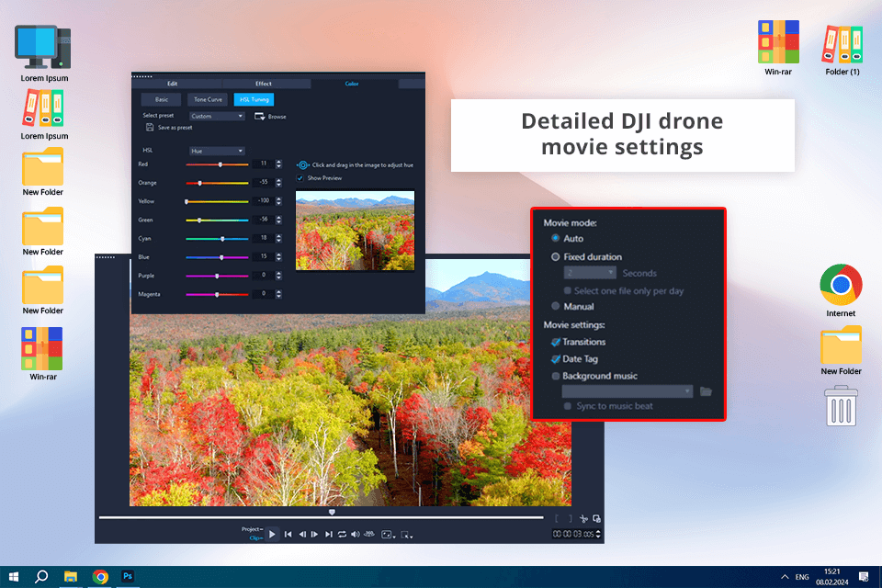This screenshot has height=588, width=882.
Task: Open File Explorer from the taskbar
Action: [71, 577]
